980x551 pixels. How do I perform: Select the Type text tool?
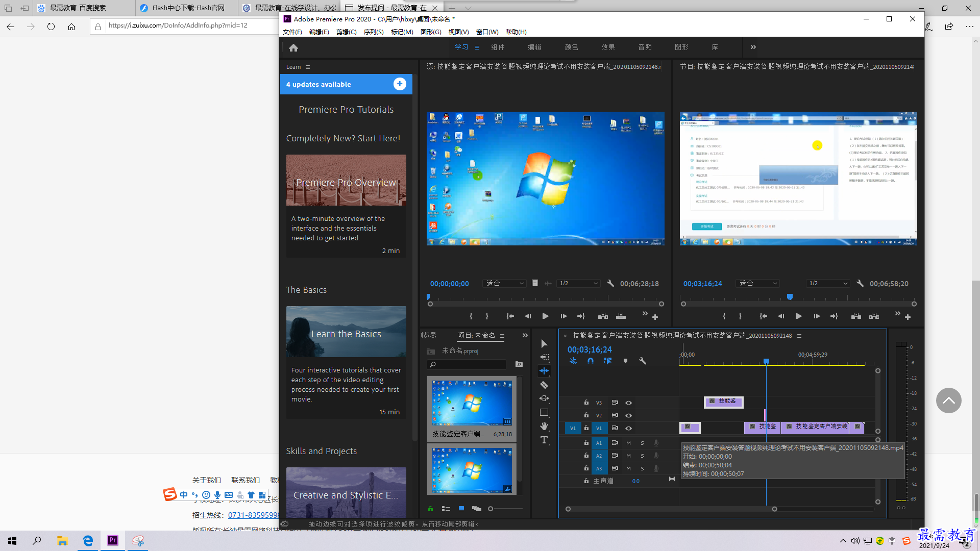pos(544,440)
